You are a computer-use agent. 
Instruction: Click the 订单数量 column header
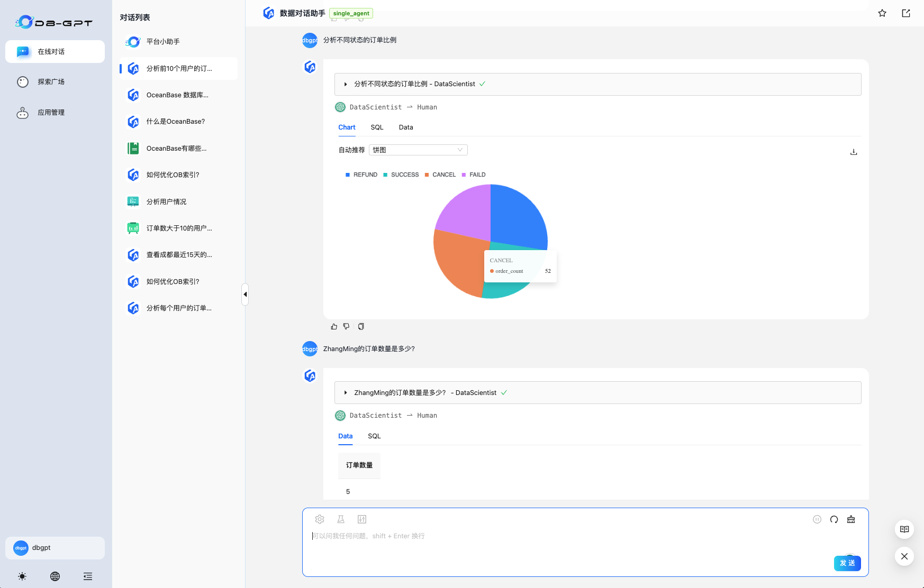point(359,465)
